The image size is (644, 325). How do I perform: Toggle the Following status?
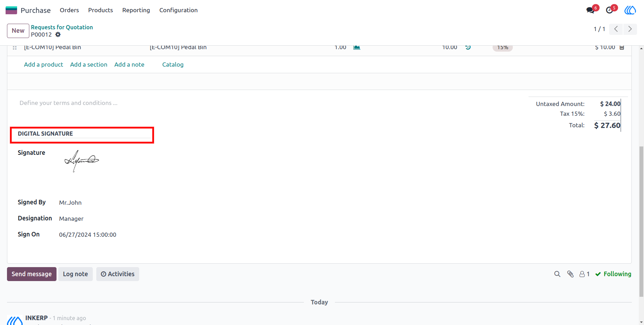coord(613,274)
